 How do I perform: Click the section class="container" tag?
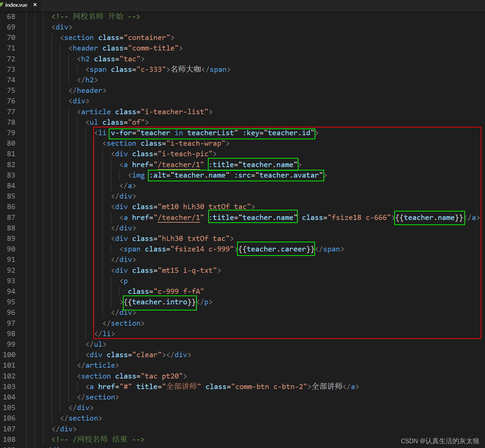click(x=117, y=38)
